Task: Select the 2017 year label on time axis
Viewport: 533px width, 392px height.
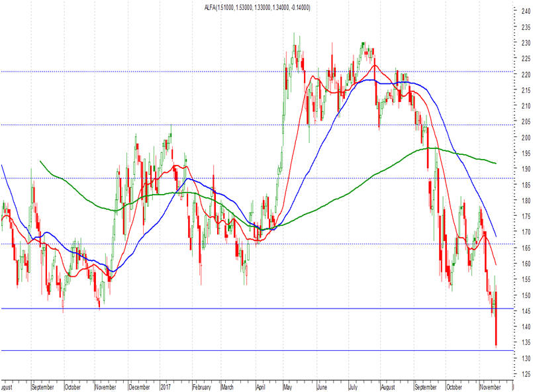Action: pos(166,387)
